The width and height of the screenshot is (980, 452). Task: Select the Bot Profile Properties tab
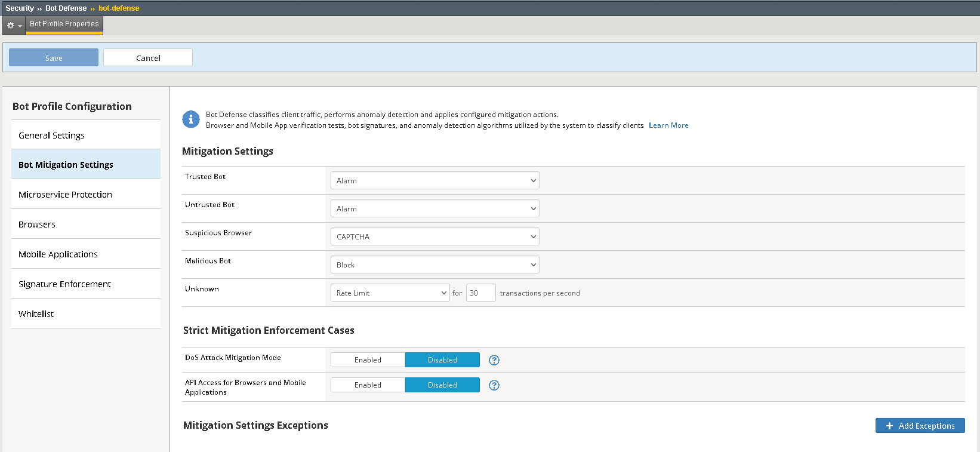pos(64,24)
